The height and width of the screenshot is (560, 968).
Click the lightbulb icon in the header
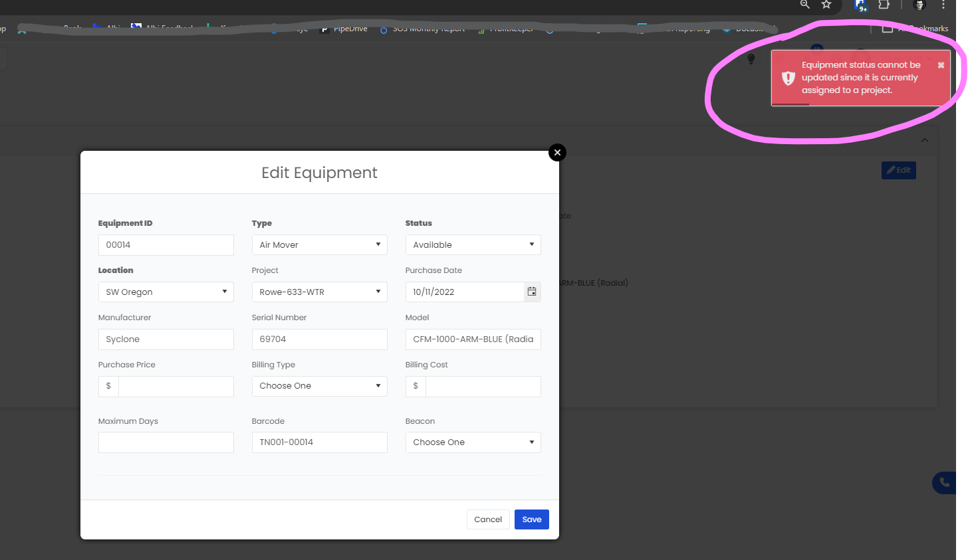pos(751,59)
